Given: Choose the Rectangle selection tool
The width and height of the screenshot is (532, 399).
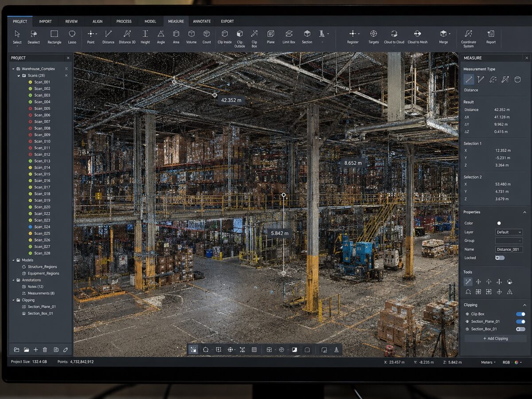Looking at the screenshot, I should pos(54,37).
